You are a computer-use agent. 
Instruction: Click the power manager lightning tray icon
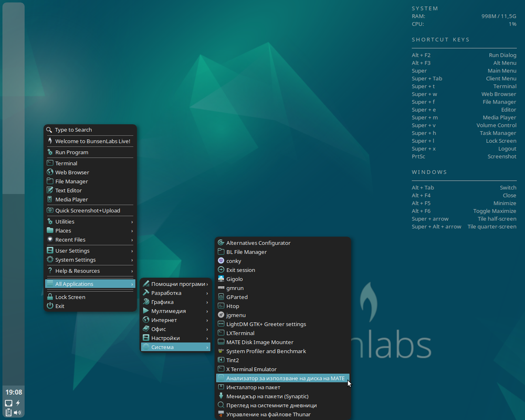(18, 403)
